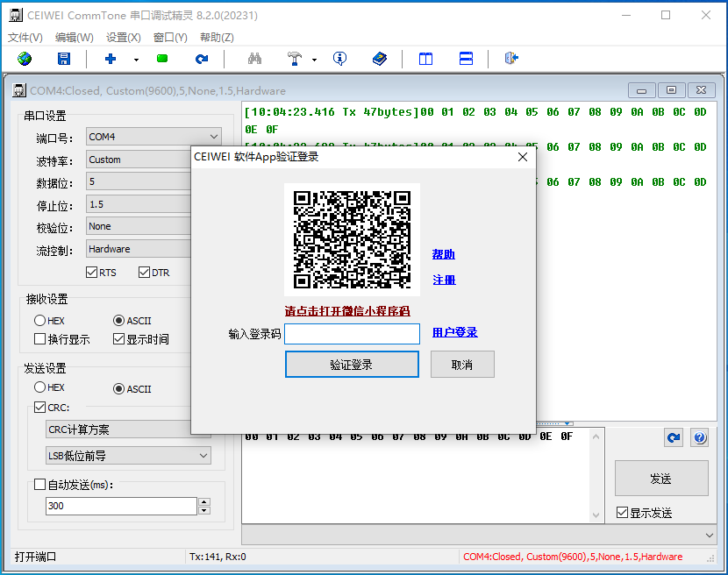
Task: Expand the arrow beside the hammer icon
Action: [314, 60]
